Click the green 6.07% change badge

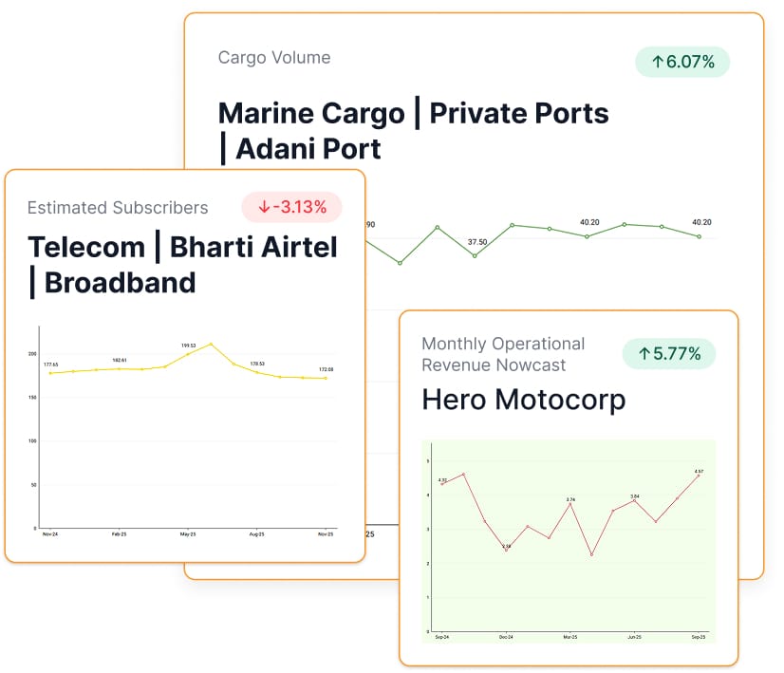point(682,63)
